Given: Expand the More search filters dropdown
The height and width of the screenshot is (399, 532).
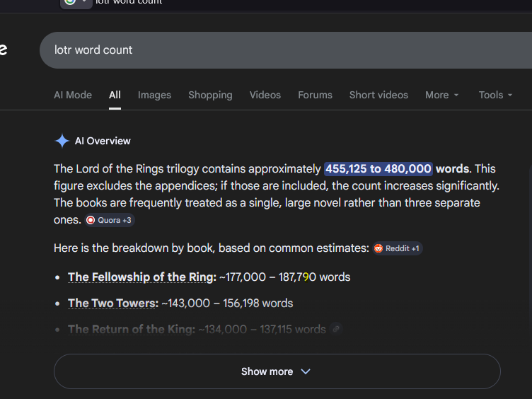Looking at the screenshot, I should (x=441, y=95).
